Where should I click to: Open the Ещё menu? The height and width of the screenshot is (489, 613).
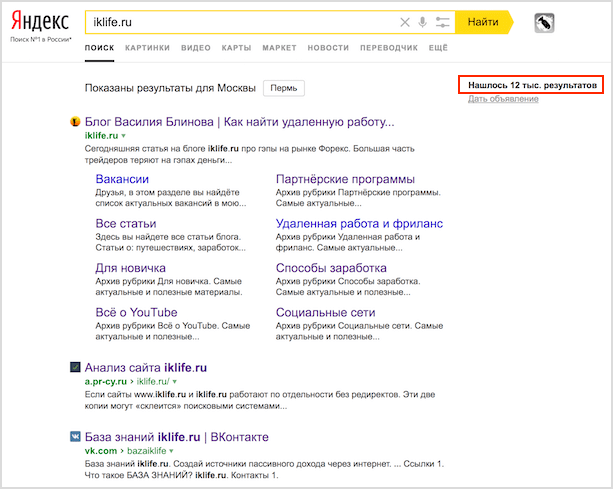(438, 48)
